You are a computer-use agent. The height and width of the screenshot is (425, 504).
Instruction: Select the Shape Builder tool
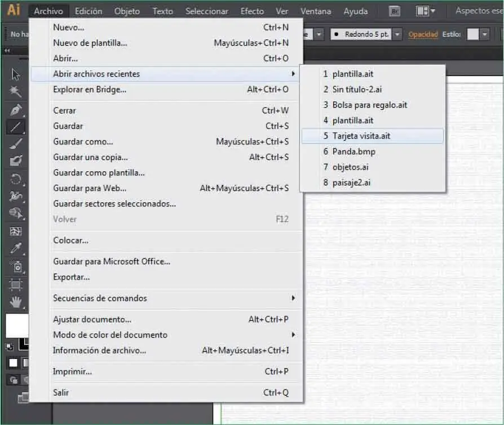15,214
